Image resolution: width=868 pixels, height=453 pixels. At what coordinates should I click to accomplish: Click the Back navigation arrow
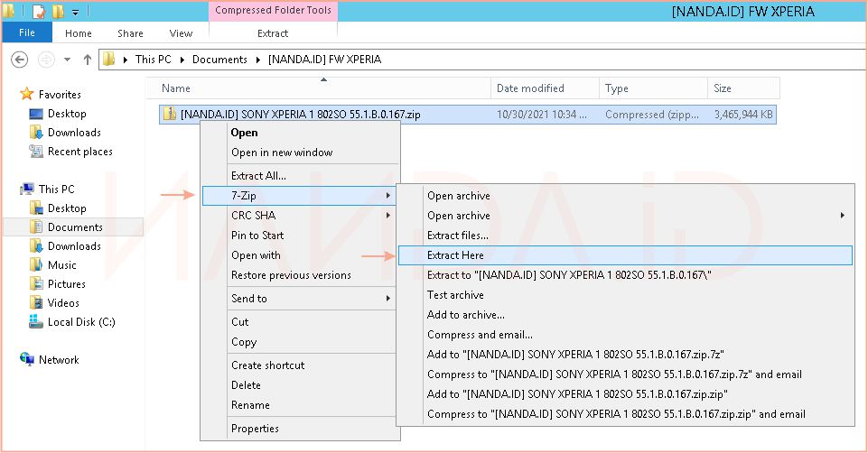point(21,60)
